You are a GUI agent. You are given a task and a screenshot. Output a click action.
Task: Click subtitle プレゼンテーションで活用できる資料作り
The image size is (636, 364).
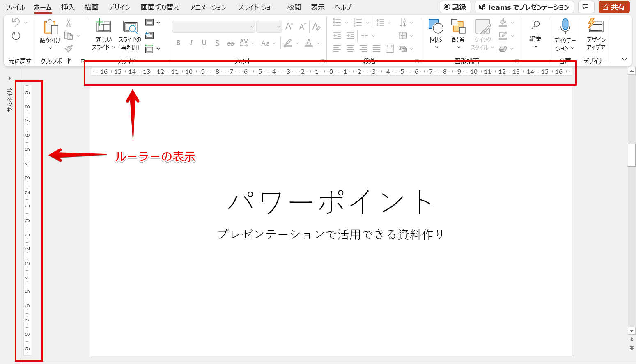(x=331, y=234)
